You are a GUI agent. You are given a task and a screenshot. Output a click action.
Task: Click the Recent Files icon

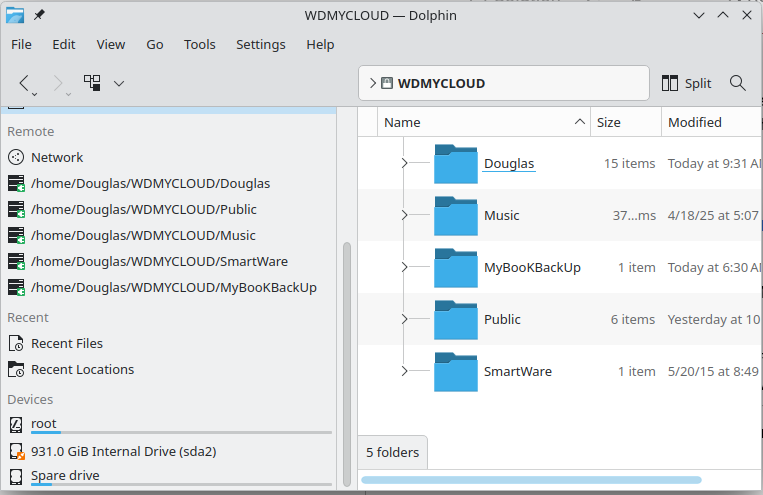16,344
